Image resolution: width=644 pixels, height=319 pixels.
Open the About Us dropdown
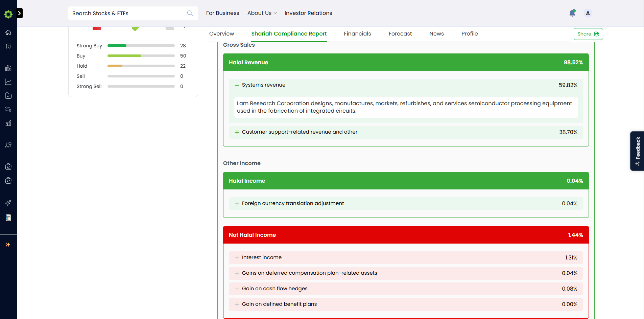click(x=262, y=13)
